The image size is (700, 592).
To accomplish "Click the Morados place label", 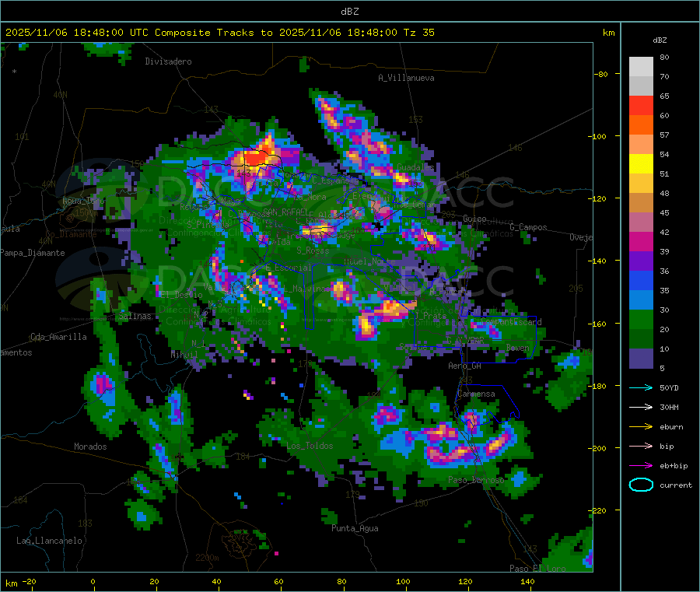I will click(x=90, y=447).
